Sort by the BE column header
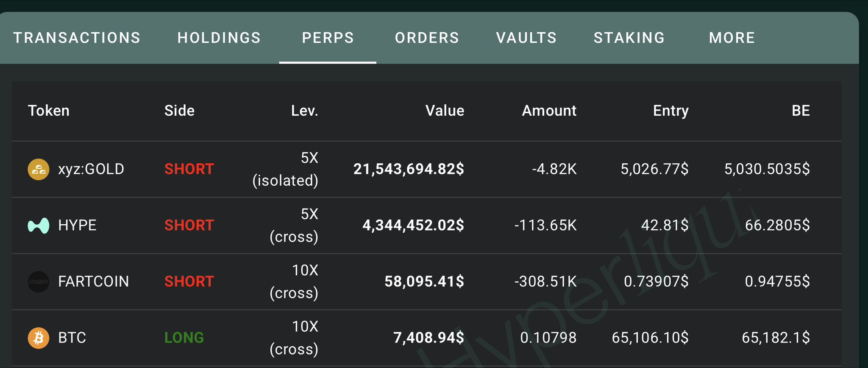This screenshot has width=868, height=368. click(x=801, y=111)
